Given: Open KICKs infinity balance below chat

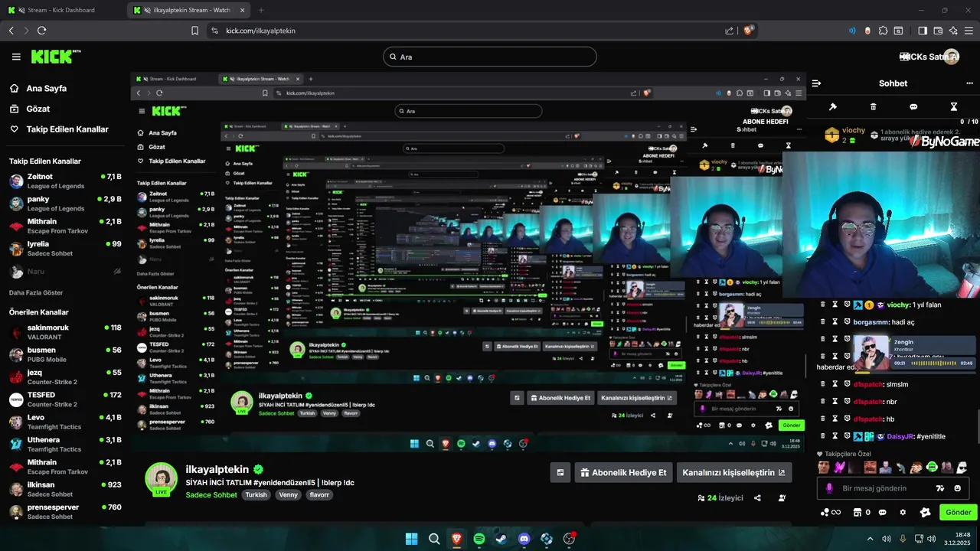Looking at the screenshot, I should (x=831, y=512).
